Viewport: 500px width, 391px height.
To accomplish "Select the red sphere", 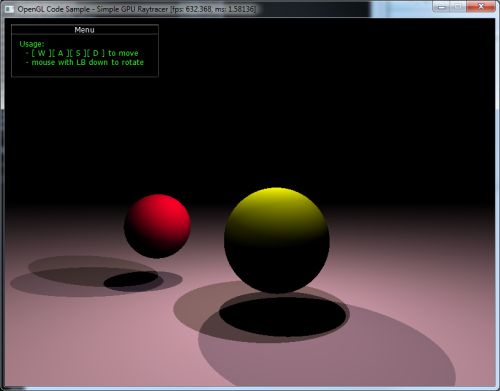I will click(157, 226).
